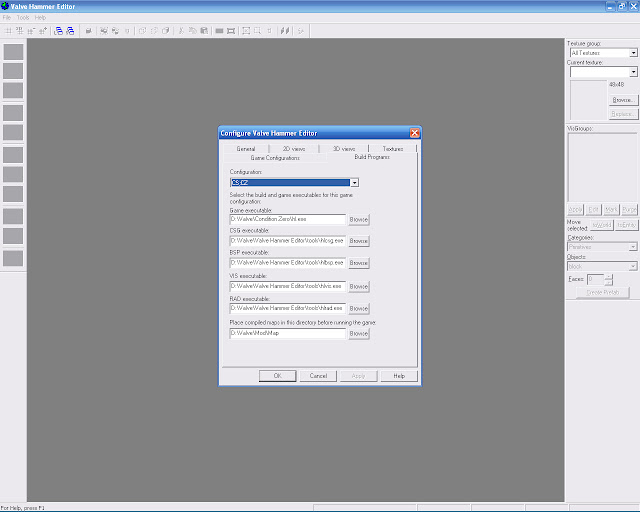Viewport: 640px width, 512px height.
Task: Switch to the 2D views tab
Action: point(294,149)
